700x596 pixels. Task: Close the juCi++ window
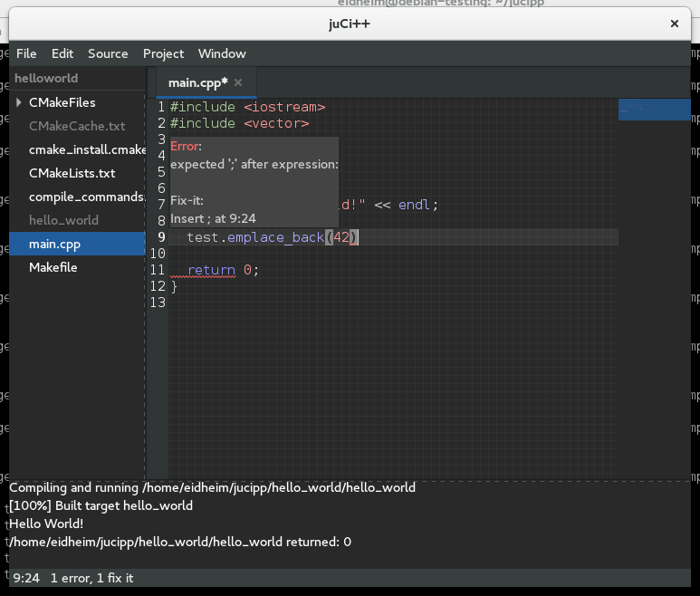[x=675, y=23]
